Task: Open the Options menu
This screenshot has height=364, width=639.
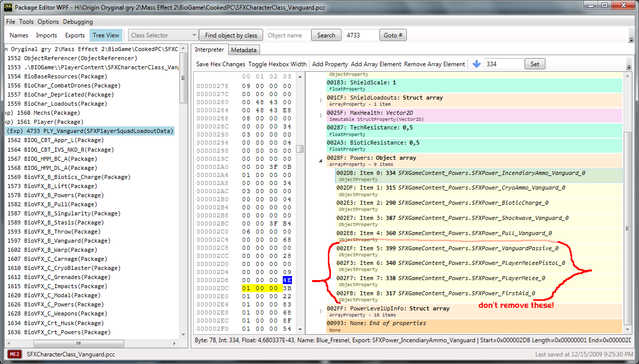Action: [48, 22]
